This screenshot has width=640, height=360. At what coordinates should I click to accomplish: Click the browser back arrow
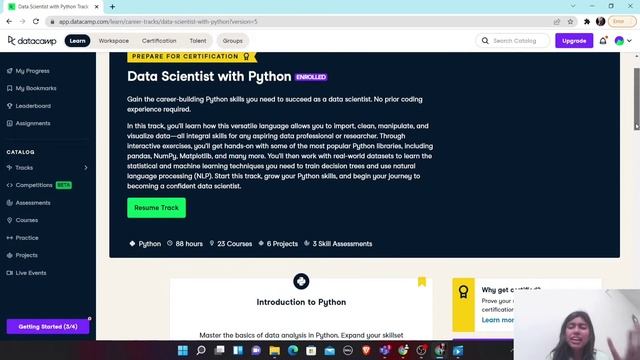(9, 22)
